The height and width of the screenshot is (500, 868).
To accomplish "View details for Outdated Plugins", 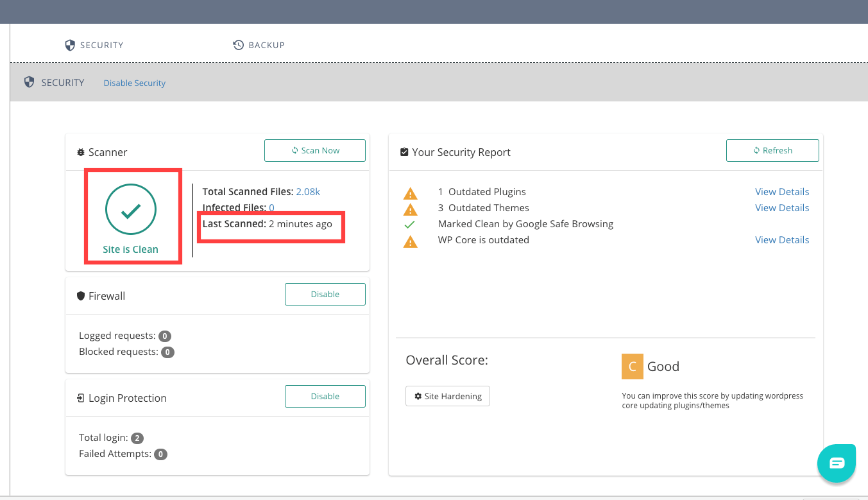I will click(x=782, y=192).
